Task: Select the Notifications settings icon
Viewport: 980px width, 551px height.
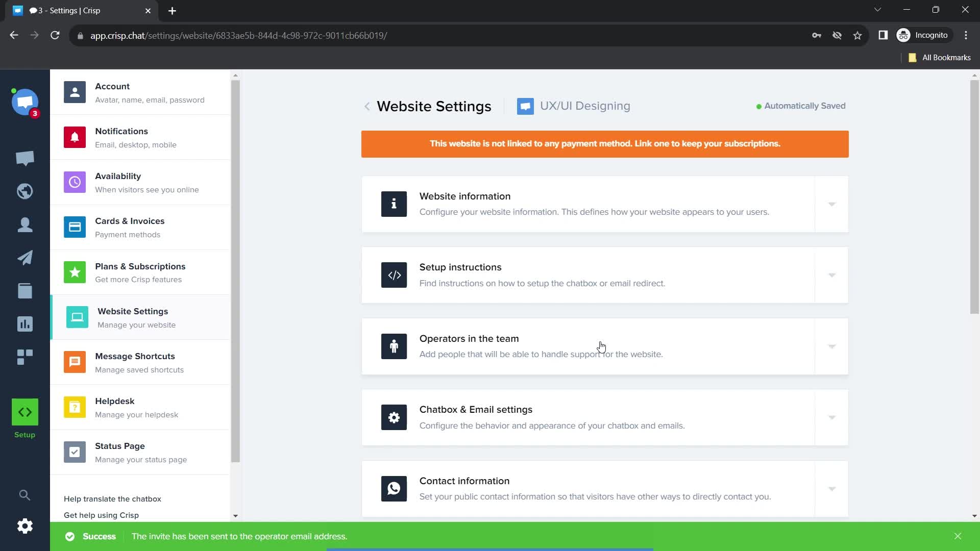Action: tap(74, 137)
